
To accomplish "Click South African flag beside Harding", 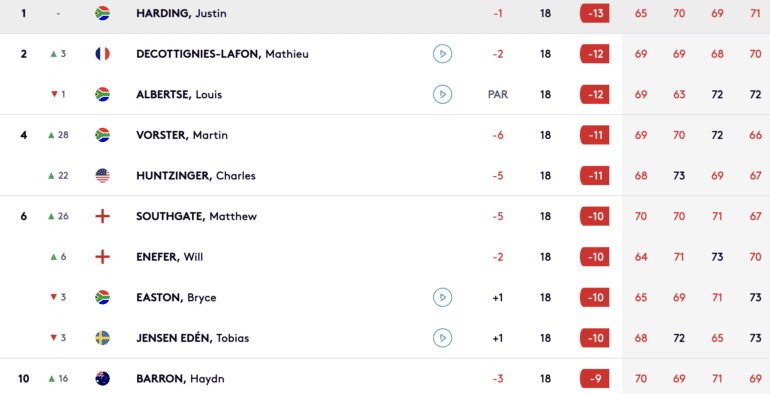I will point(102,13).
